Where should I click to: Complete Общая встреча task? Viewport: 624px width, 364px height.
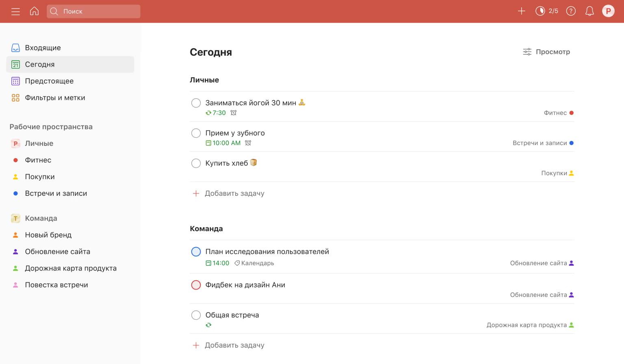coord(196,315)
